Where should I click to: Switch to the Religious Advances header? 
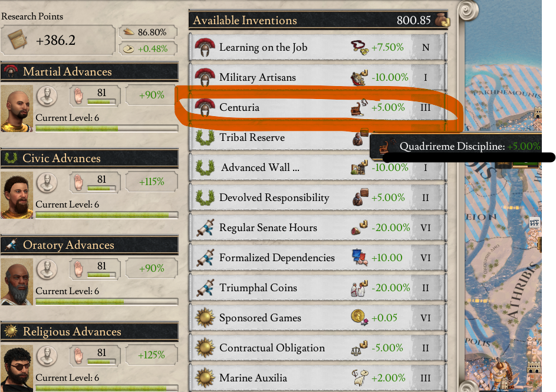click(90, 332)
